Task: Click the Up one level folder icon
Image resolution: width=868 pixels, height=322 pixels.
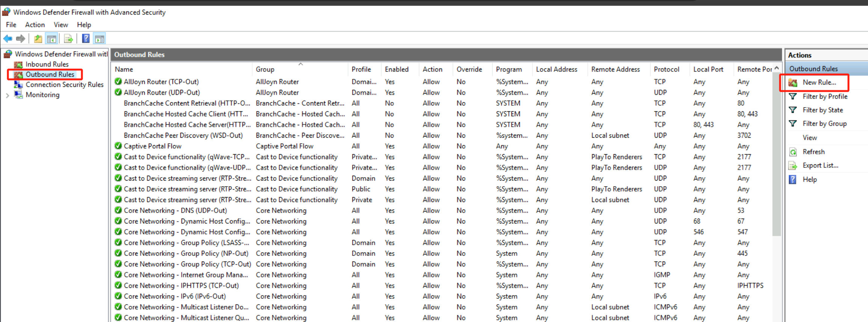Action: pyautogui.click(x=38, y=38)
